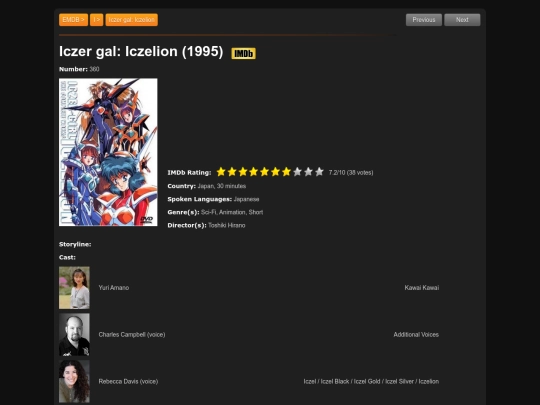Select the seventh gold rating star
This screenshot has width=540, height=405.
[x=286, y=172]
